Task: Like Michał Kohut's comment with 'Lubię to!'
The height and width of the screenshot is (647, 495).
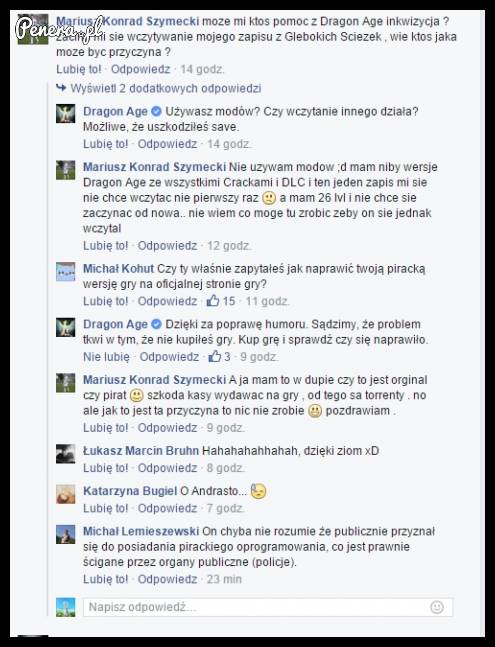Action: (x=106, y=301)
